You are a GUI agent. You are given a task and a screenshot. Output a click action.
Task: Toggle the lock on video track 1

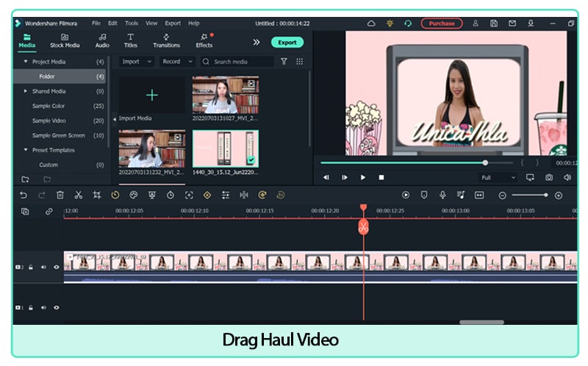[31, 307]
